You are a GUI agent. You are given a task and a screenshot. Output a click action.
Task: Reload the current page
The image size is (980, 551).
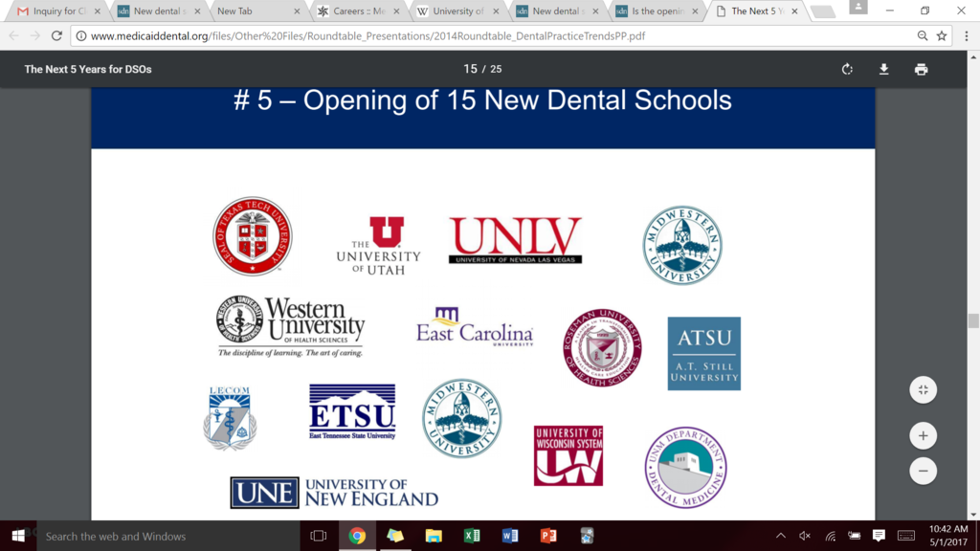(x=56, y=35)
